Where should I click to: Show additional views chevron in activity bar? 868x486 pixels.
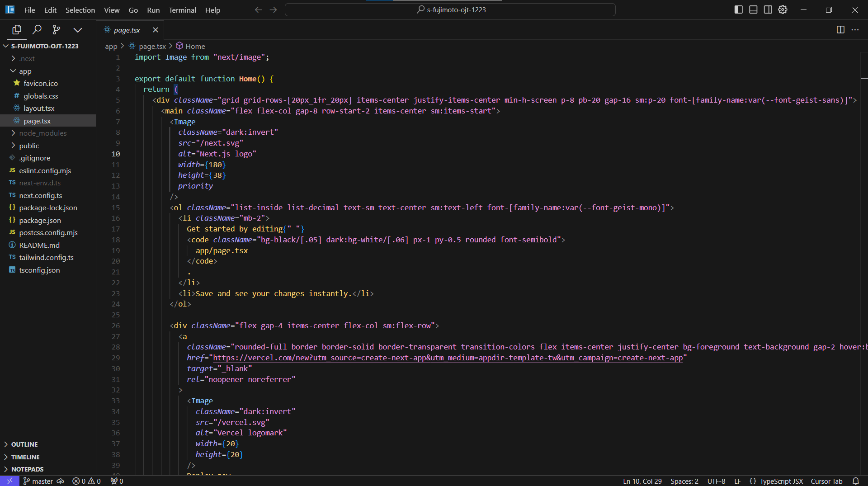point(78,30)
